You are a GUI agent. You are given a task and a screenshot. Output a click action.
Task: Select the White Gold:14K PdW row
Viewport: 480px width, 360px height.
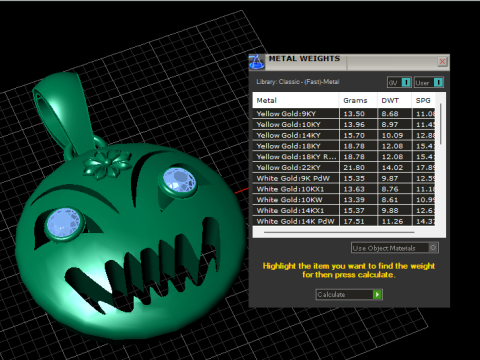(344, 221)
